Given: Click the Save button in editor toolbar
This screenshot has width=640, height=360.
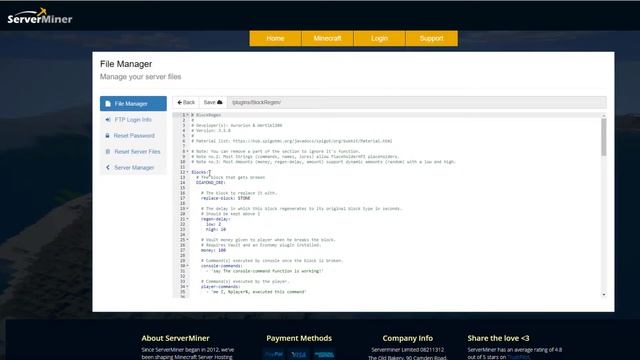Looking at the screenshot, I should pos(213,102).
